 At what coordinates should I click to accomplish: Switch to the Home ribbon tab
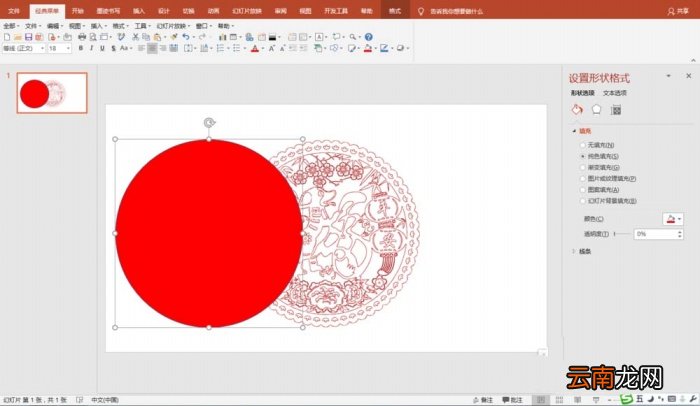point(78,11)
